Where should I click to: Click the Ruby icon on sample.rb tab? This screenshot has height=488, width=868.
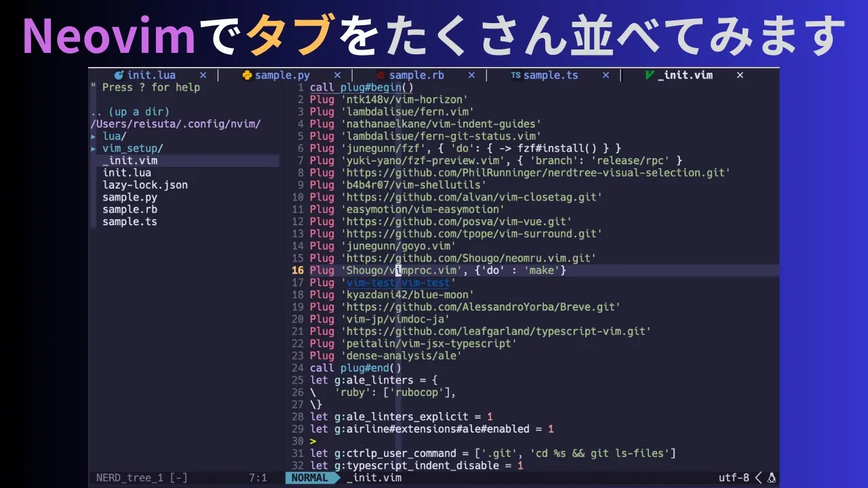[380, 75]
